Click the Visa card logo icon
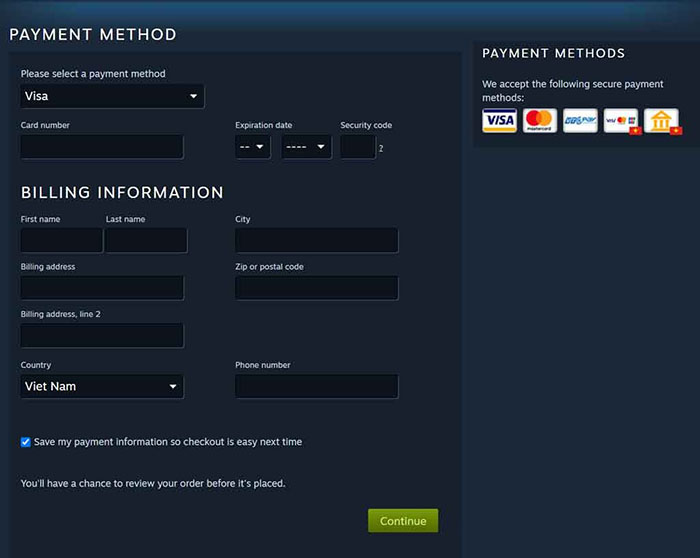The height and width of the screenshot is (558, 700). [499, 121]
